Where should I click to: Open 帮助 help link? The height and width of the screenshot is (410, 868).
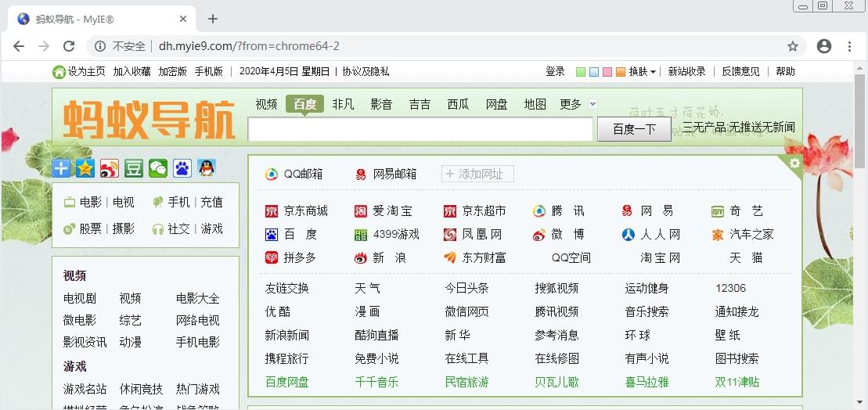click(785, 72)
